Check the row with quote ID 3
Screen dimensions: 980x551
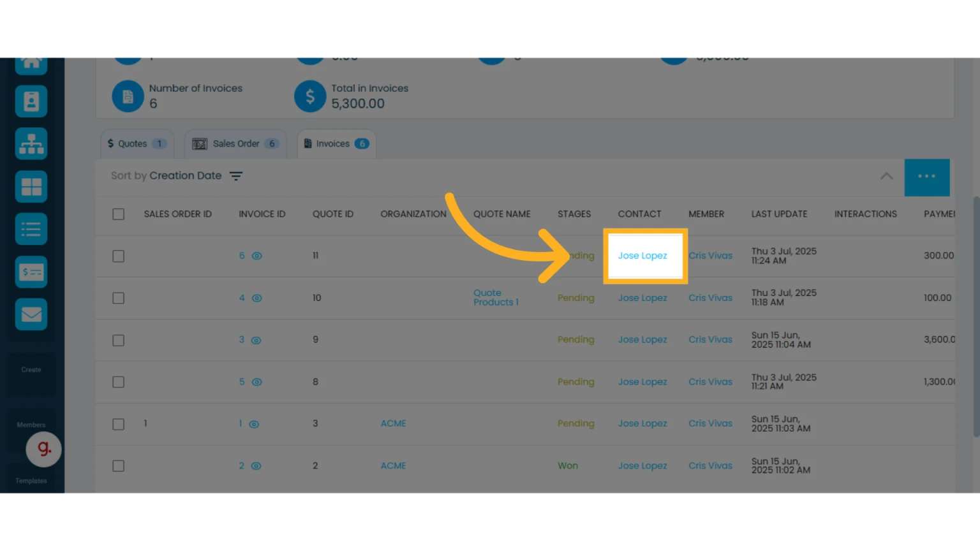(x=119, y=424)
